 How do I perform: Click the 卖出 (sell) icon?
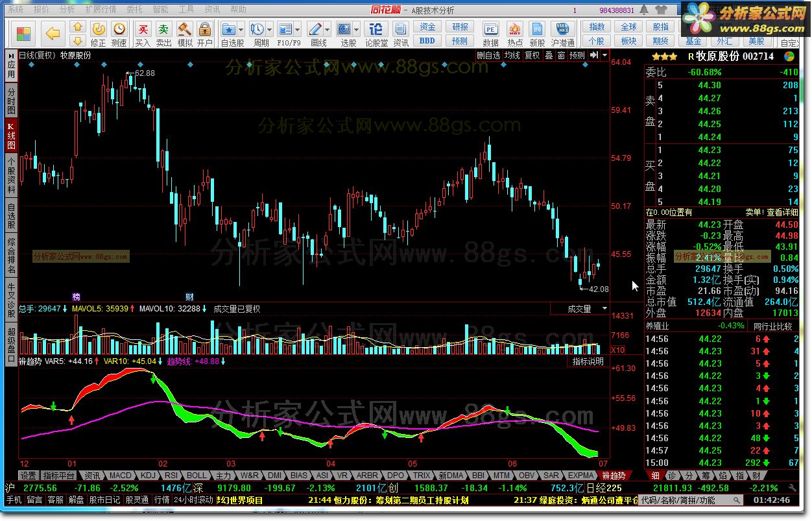(164, 34)
